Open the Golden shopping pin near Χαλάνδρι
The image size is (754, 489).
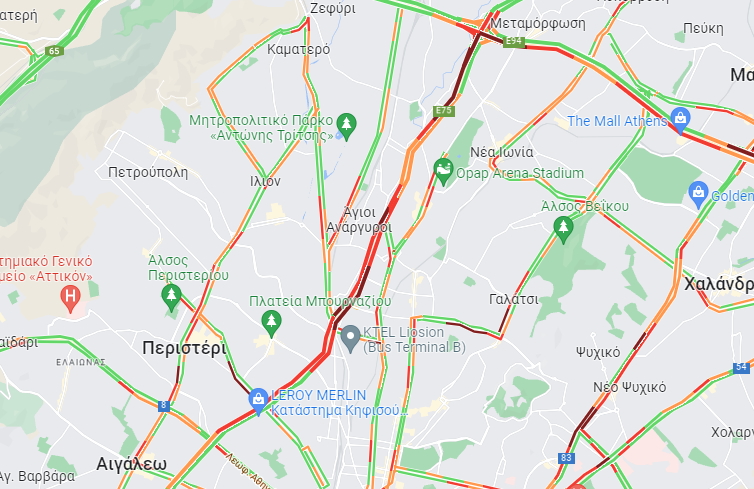698,194
